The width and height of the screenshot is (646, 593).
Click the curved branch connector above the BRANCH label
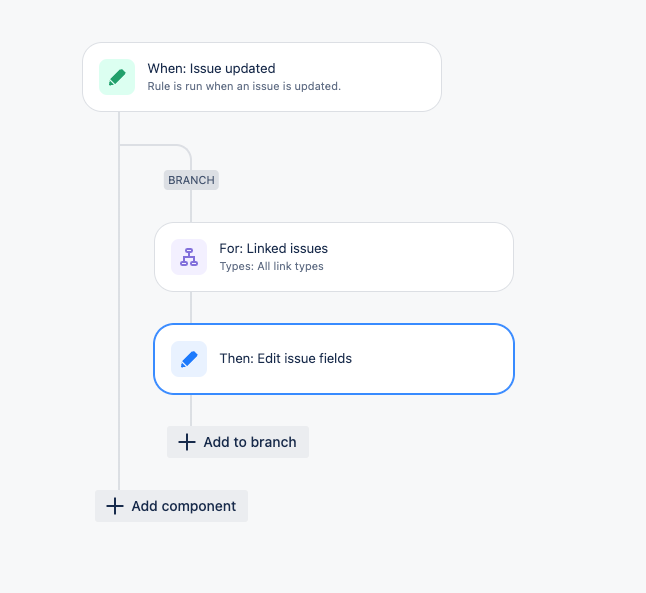pos(181,147)
